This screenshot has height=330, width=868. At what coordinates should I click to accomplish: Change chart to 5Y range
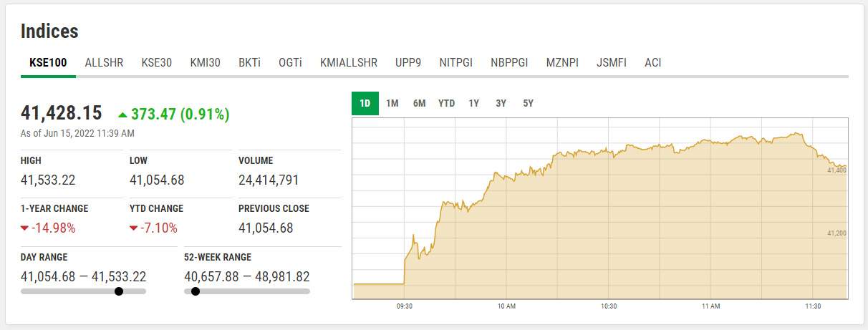click(528, 103)
